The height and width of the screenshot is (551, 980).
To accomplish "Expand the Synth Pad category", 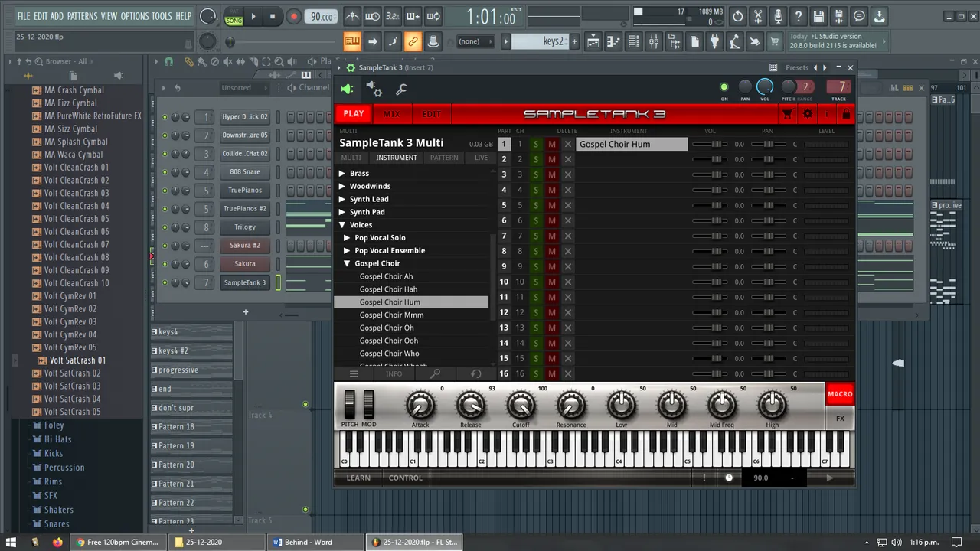I will click(x=342, y=212).
